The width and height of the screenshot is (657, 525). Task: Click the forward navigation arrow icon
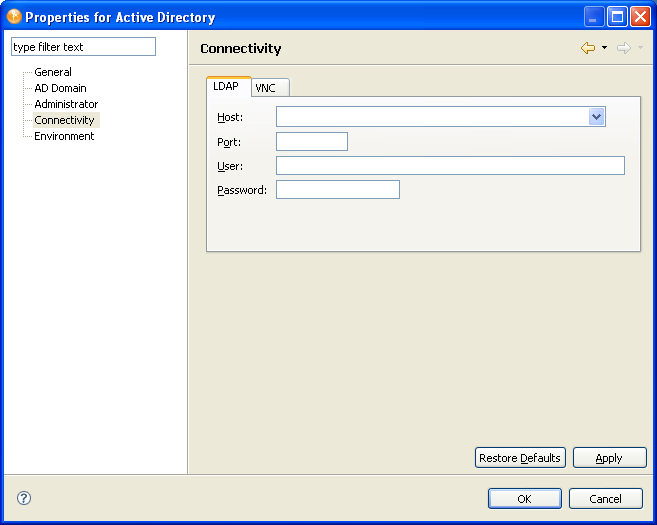[623, 48]
